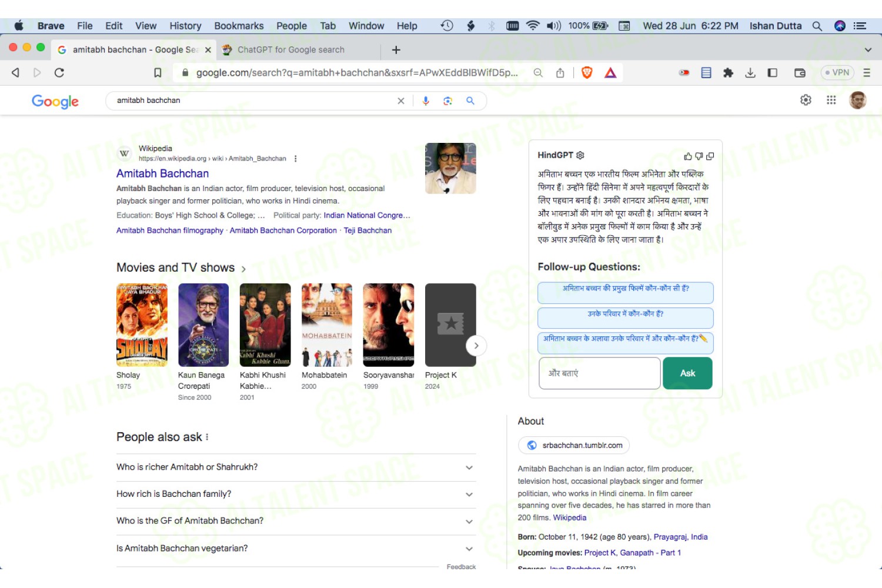Screen dimensions: 882x588
Task: Expand 'Who is richer Amitabh or Shahrukh?'
Action: point(296,467)
